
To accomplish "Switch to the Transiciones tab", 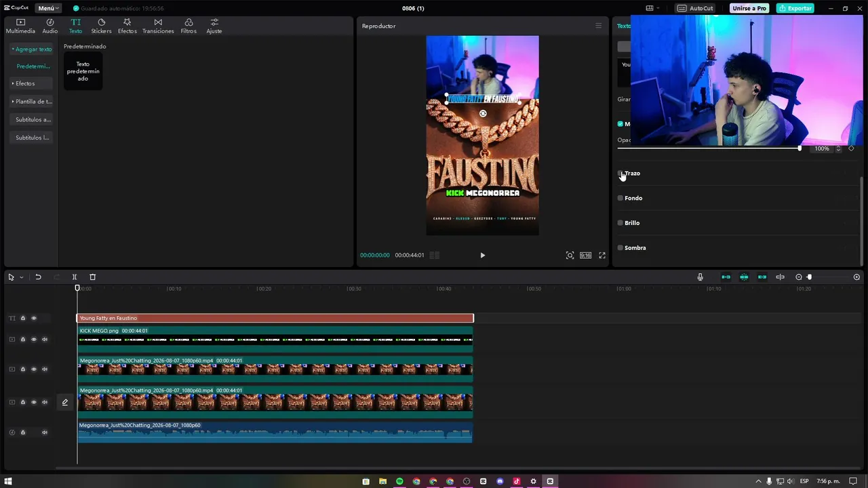I will point(158,26).
